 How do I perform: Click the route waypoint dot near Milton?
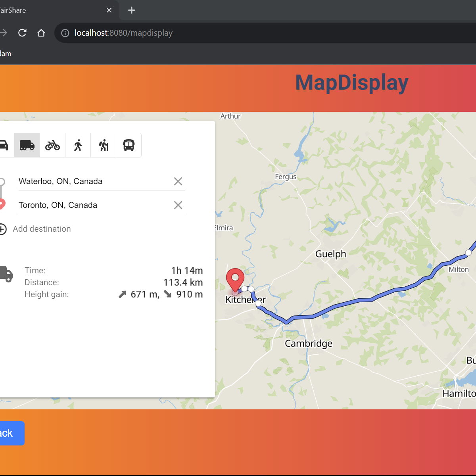click(x=468, y=253)
